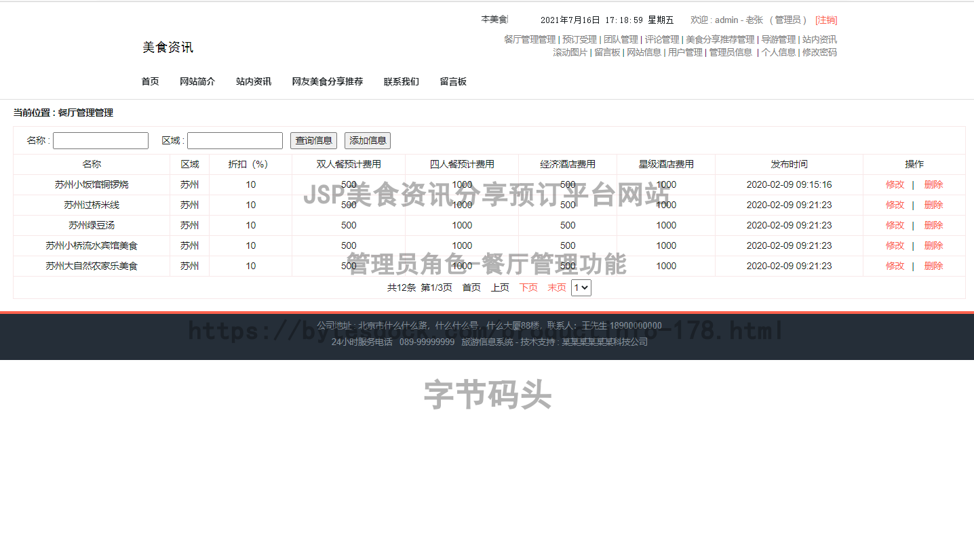
Task: Go to 首页 in pagination
Action: (x=471, y=287)
